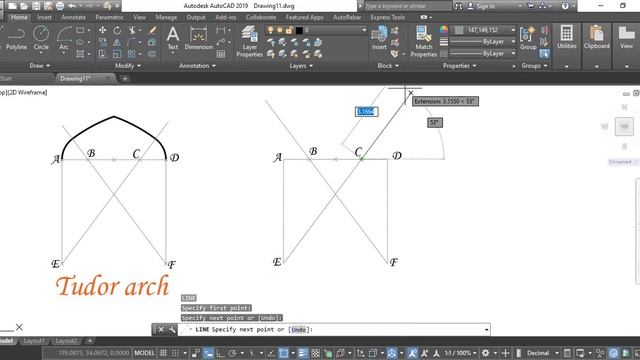This screenshot has width=640, height=360.
Task: Select the Polyline tool
Action: [16, 38]
